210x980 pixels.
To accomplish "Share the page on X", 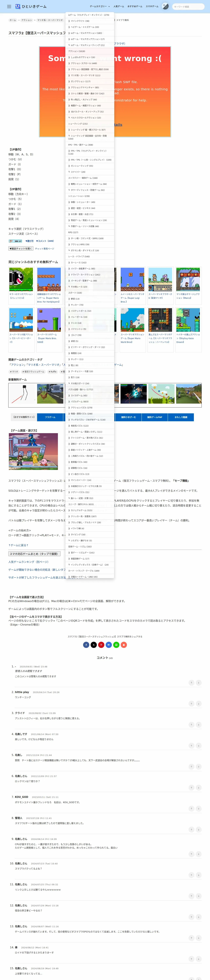I will pyautogui.click(x=94, y=645).
